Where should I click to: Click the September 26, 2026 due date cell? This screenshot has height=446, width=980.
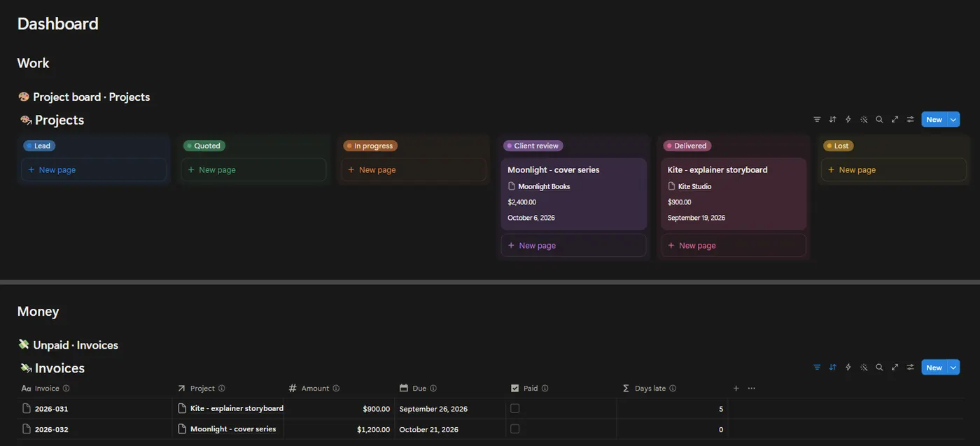point(450,409)
